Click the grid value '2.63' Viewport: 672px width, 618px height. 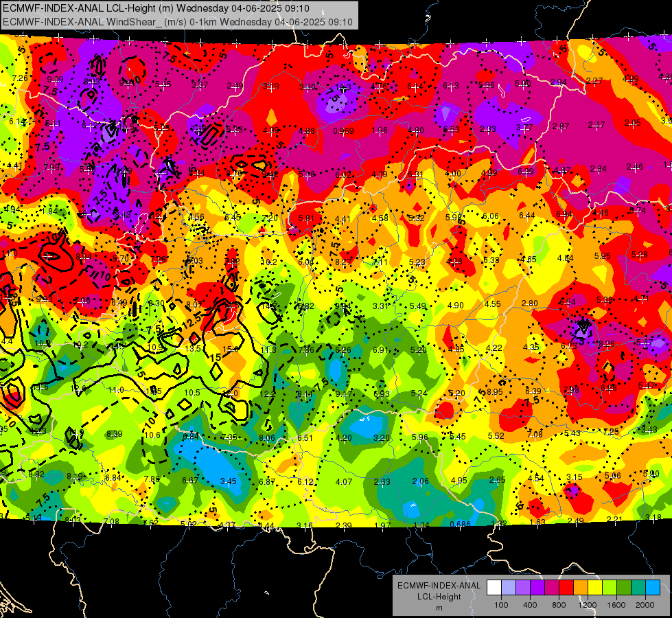click(382, 481)
